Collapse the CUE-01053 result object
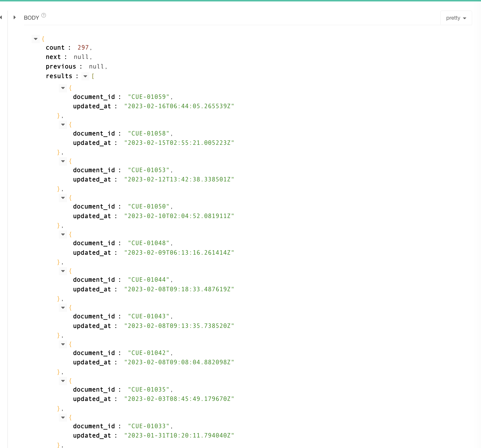This screenshot has height=448, width=481. tap(63, 161)
